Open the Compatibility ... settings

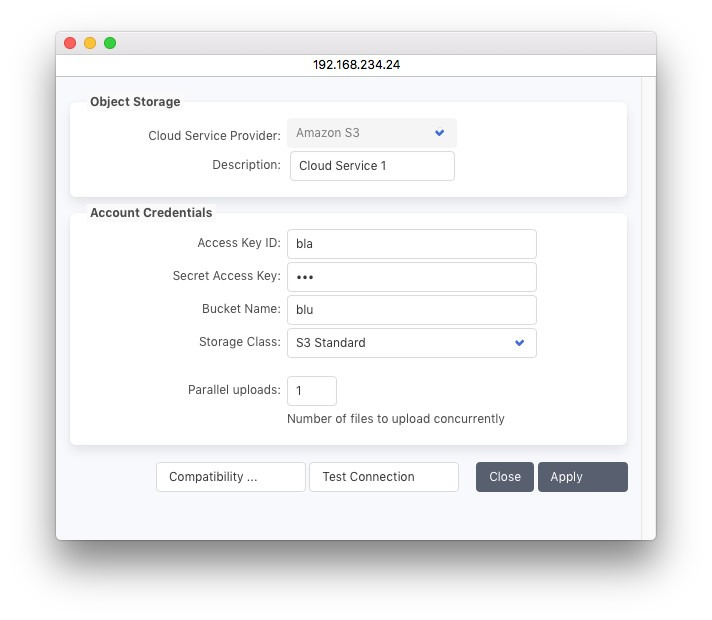[230, 477]
